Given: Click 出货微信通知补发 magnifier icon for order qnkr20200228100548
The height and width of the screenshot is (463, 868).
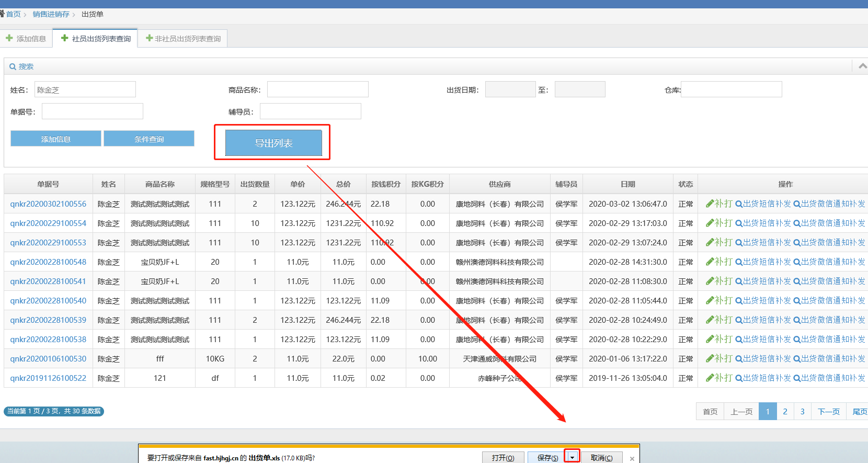Looking at the screenshot, I should click(x=796, y=262).
